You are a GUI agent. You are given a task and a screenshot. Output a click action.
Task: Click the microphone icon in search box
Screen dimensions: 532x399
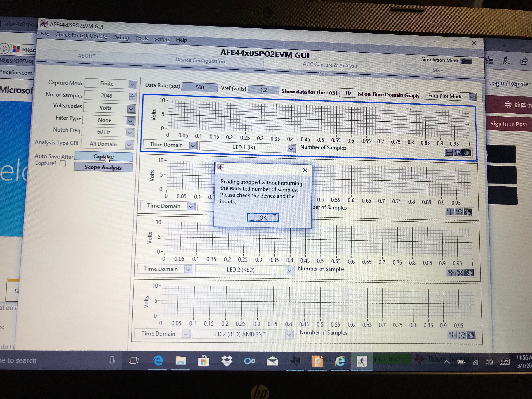point(112,360)
